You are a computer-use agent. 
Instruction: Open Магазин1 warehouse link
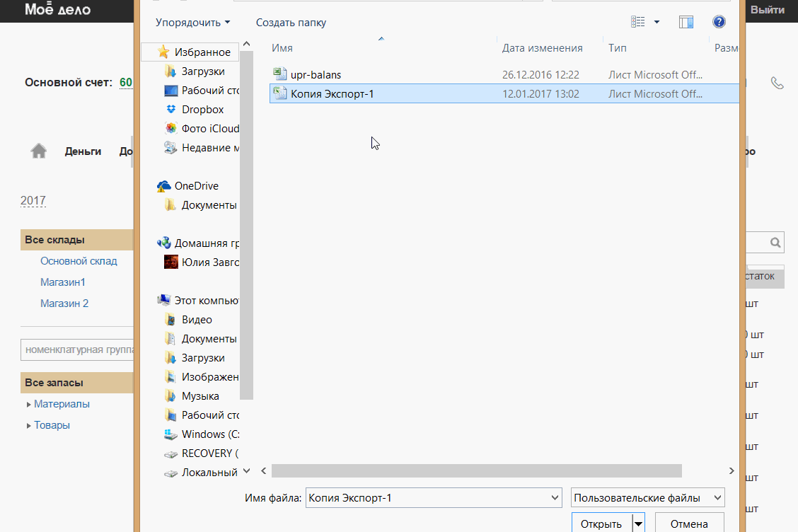tap(62, 282)
